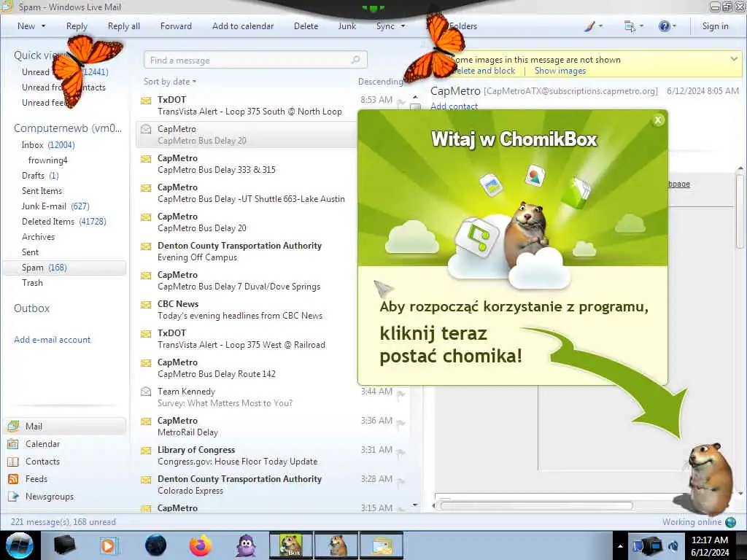Collapse the Computernewb account folder list
747x560 pixels.
click(x=68, y=128)
